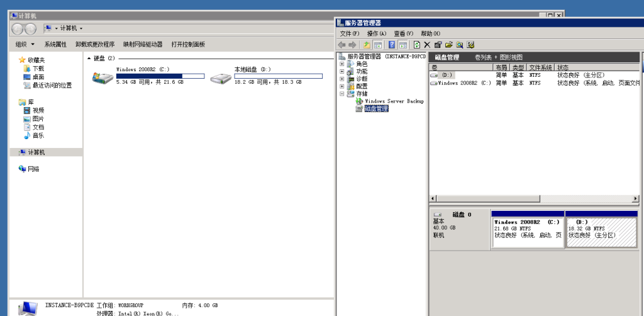
Task: Collapse the 存储 tree node
Action: click(341, 94)
